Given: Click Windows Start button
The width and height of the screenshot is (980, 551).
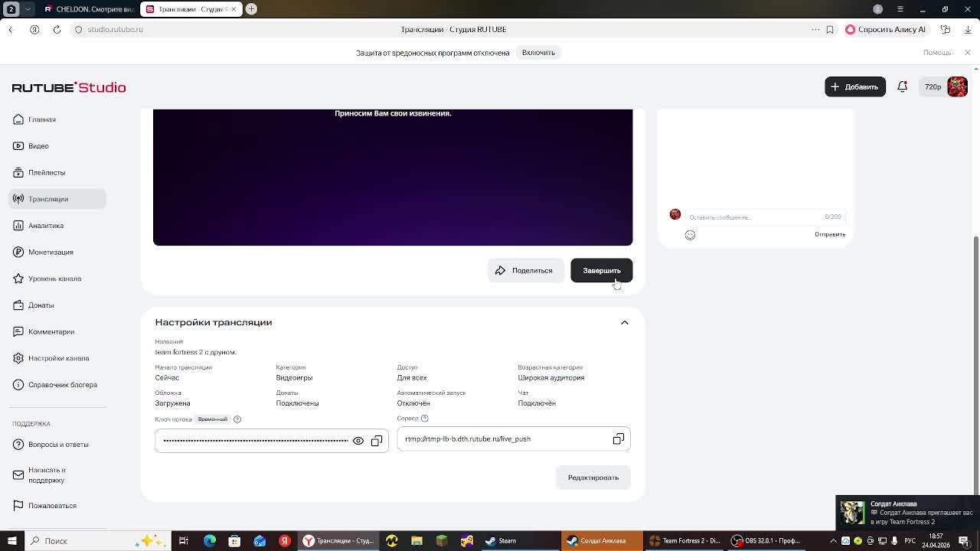Looking at the screenshot, I should click(11, 541).
